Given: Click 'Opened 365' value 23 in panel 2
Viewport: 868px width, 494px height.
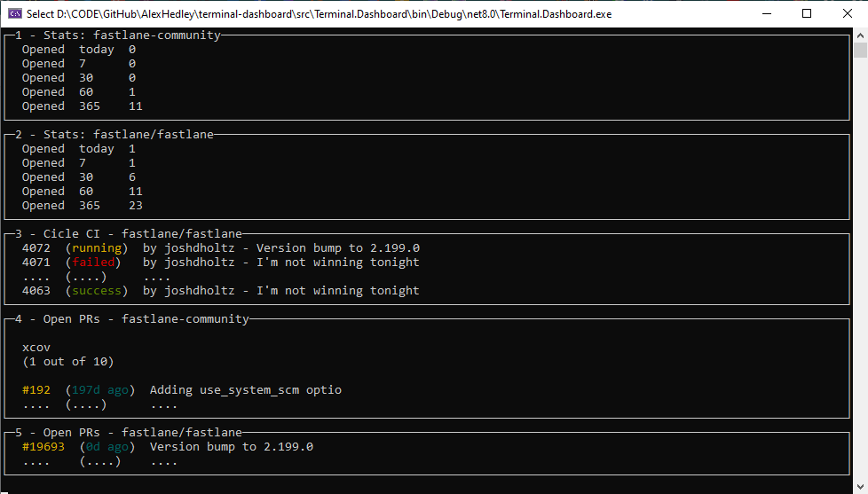Looking at the screenshot, I should [136, 206].
